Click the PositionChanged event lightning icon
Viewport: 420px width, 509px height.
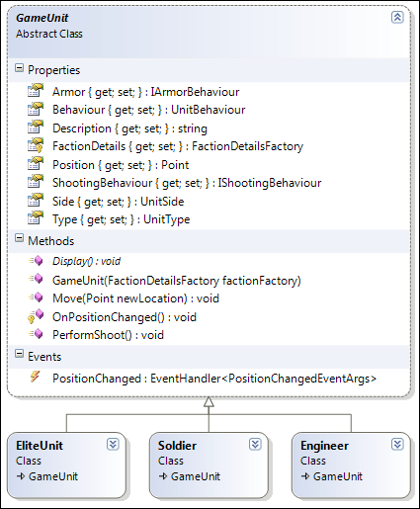click(35, 377)
